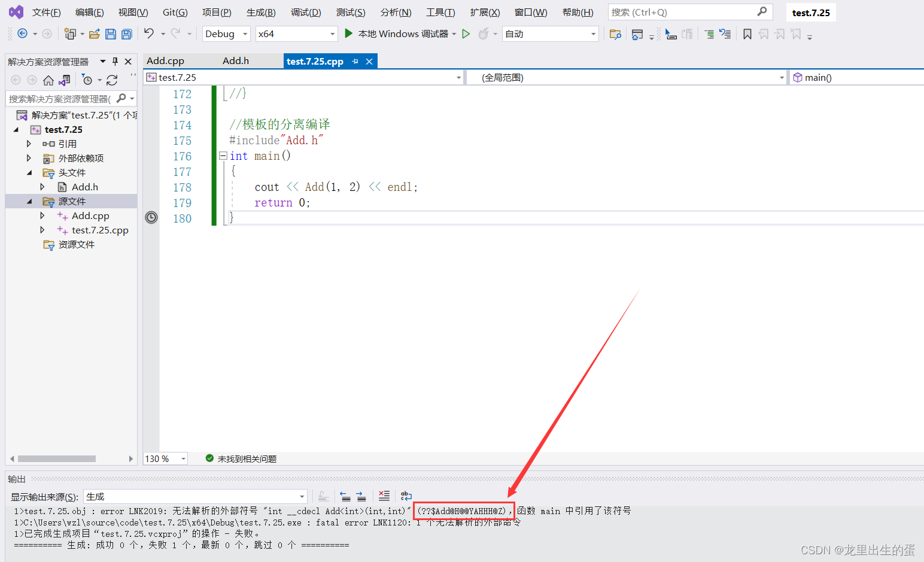
Task: Click the Find in Files folder-search icon
Action: pos(615,34)
